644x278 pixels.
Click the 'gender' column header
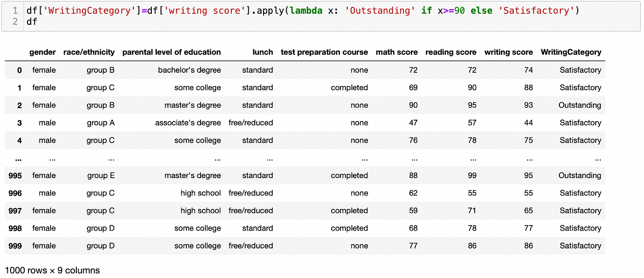pos(42,52)
